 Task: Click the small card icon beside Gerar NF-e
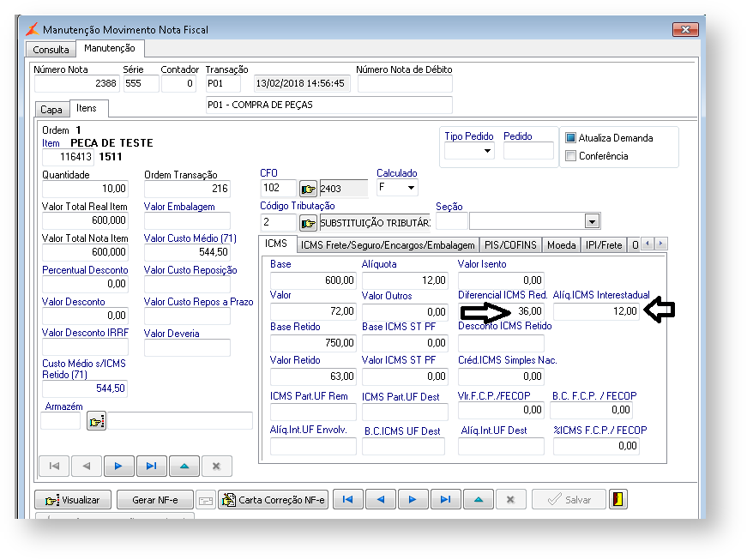206,500
